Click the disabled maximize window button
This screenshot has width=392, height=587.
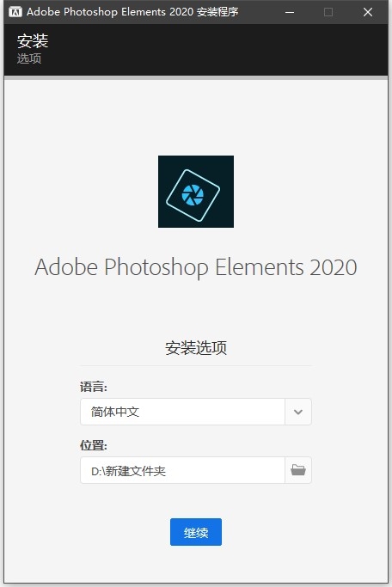click(x=328, y=12)
